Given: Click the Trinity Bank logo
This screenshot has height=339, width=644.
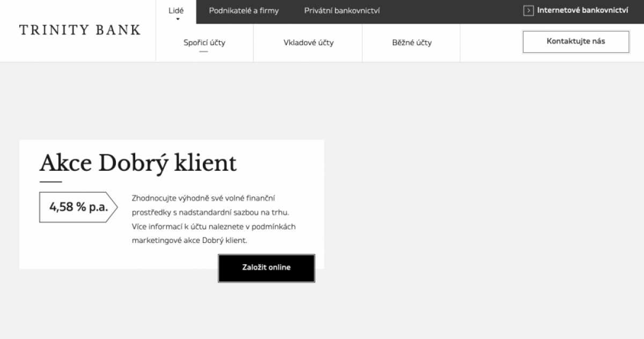Looking at the screenshot, I should [x=79, y=30].
